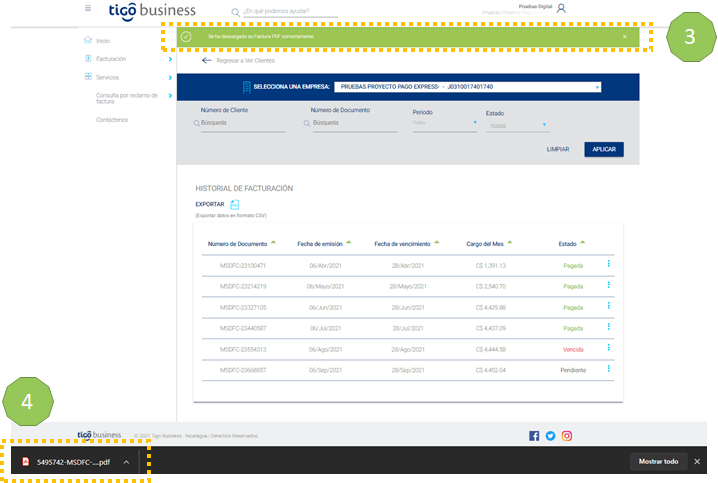Screen dimensions: 718x483
Task: Close the browser downloads bar
Action: (697, 461)
